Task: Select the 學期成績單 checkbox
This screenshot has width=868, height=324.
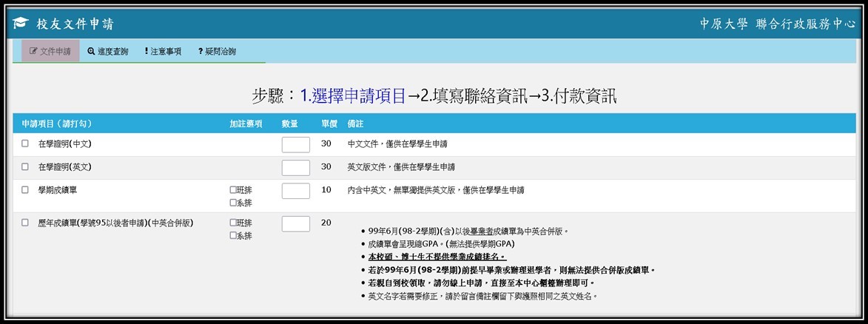Action: 25,190
